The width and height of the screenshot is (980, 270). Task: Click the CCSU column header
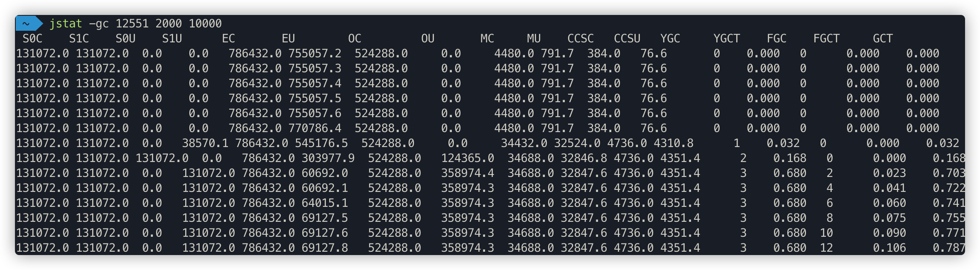coord(627,39)
